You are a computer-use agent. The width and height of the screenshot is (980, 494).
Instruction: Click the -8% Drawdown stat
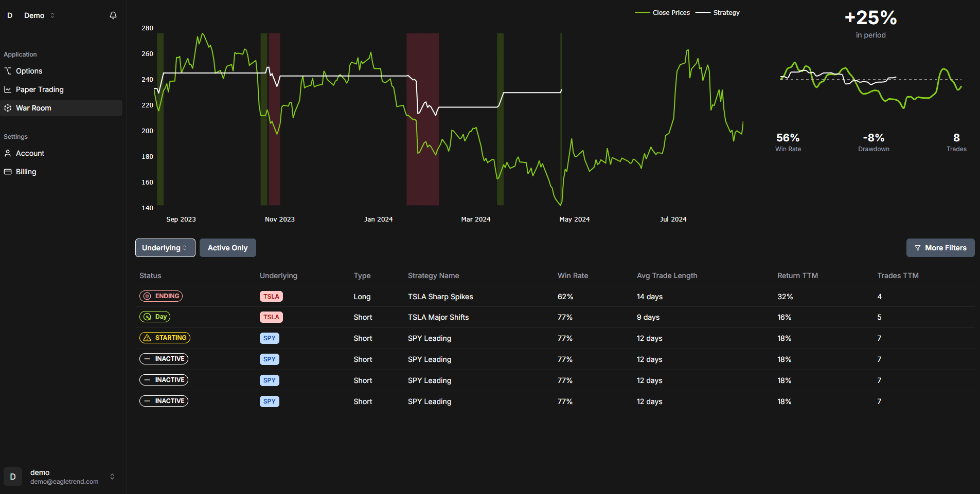pyautogui.click(x=874, y=142)
